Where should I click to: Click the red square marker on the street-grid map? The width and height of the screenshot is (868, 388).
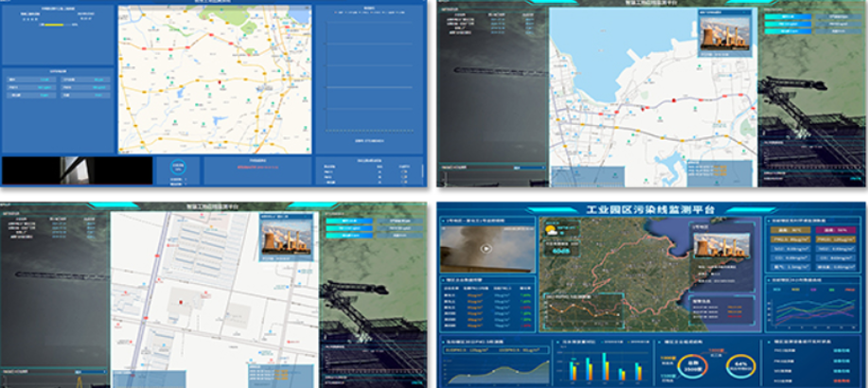180,302
